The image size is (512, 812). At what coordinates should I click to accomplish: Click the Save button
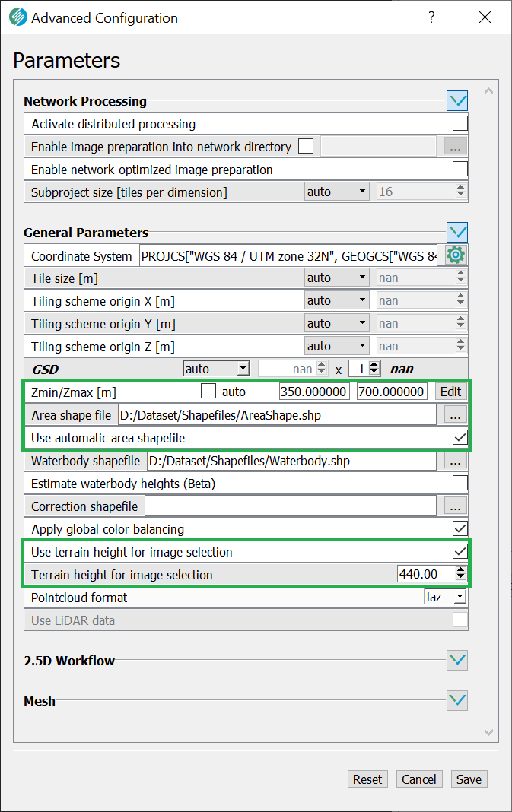(x=469, y=779)
